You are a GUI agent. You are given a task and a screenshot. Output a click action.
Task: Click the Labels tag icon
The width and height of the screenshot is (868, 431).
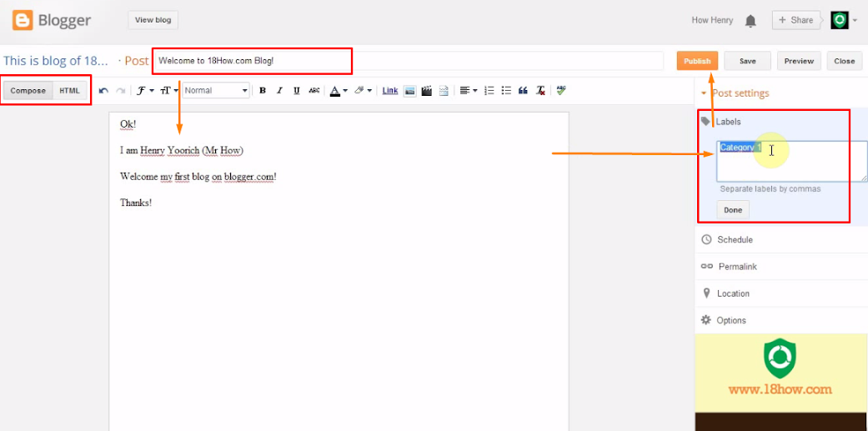coord(705,121)
